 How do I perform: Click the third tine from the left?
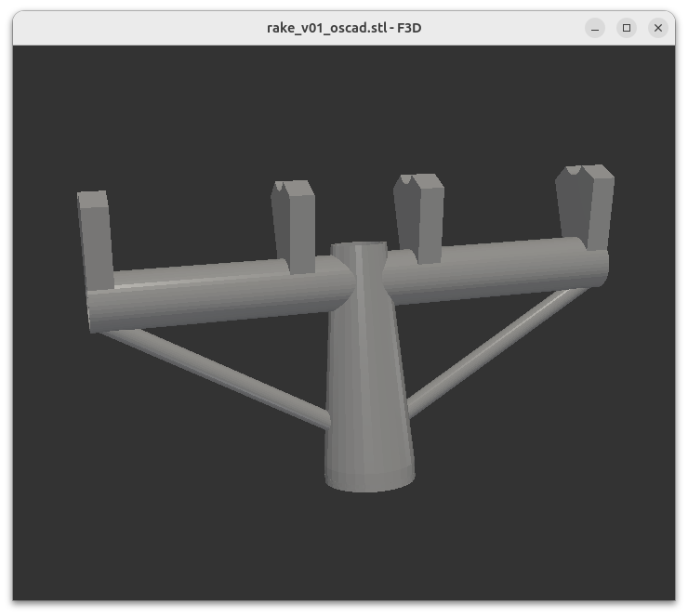pos(418,216)
